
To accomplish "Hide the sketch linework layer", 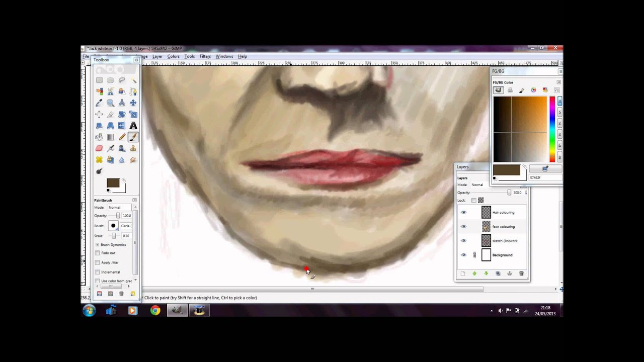I will [463, 241].
